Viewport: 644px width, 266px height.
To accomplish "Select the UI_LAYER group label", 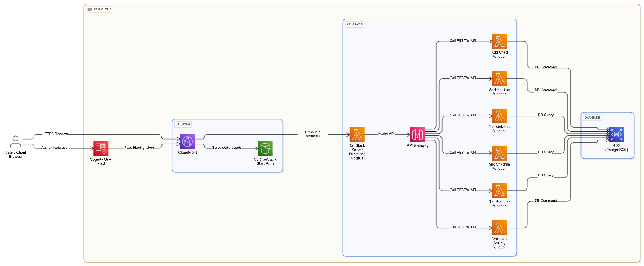I will click(183, 124).
